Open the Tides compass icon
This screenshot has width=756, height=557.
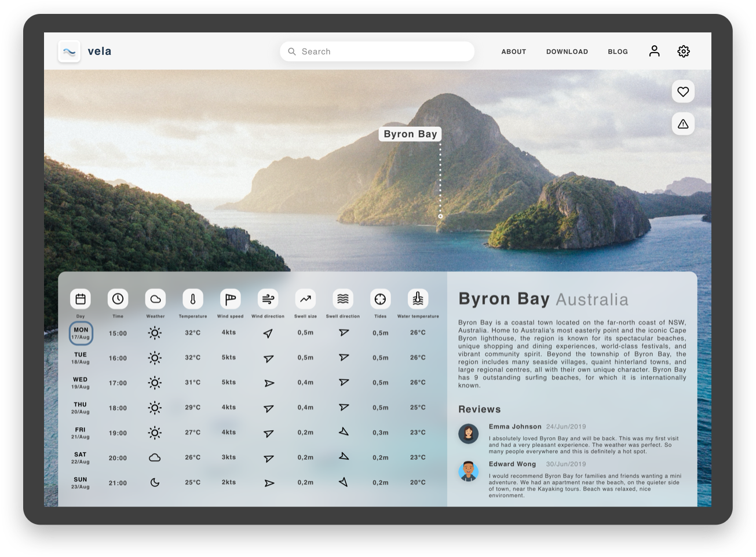(x=381, y=298)
